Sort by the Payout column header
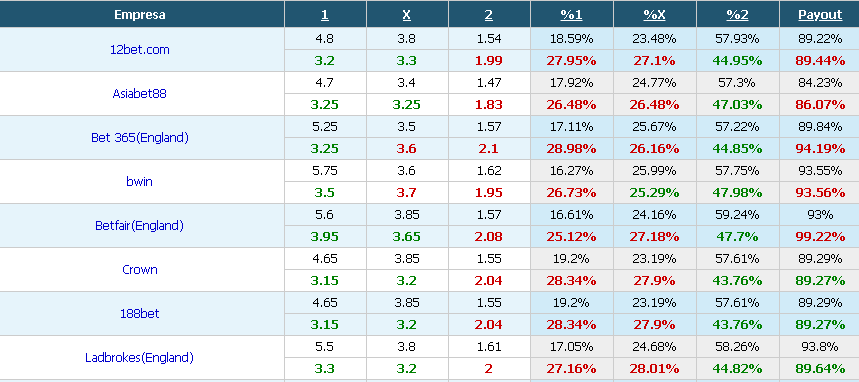Viewport: 859px width, 382px height. 820,15
